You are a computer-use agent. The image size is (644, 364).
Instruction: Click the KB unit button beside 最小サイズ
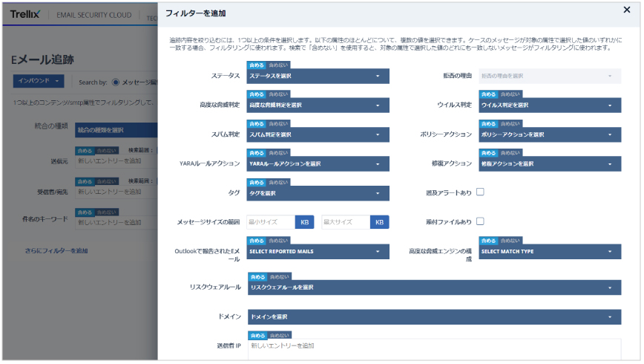[304, 222]
